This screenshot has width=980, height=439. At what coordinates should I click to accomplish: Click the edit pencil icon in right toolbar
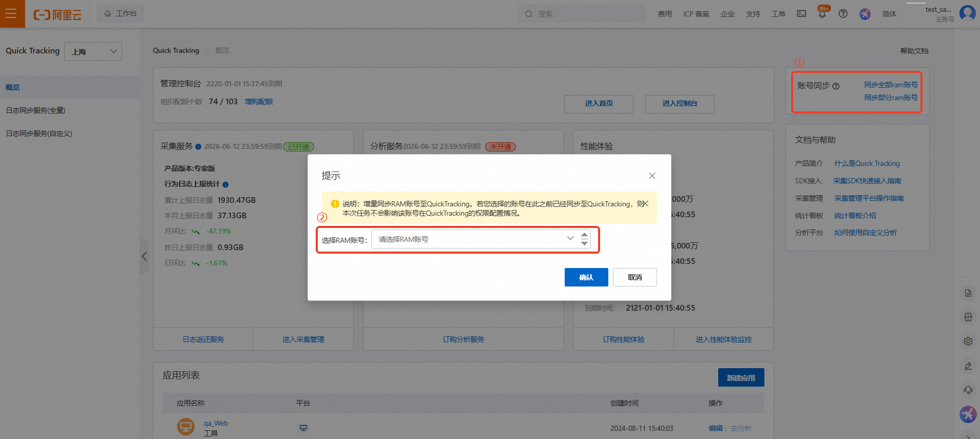click(968, 366)
